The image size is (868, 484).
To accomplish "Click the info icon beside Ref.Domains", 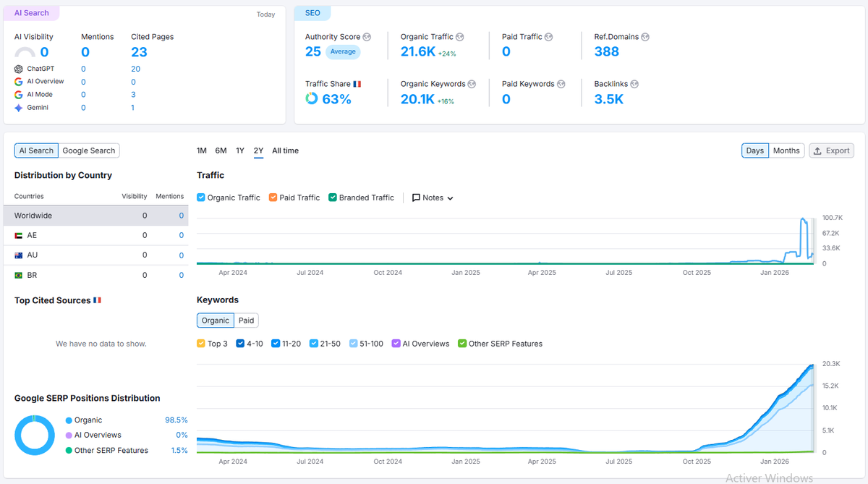I will pos(645,37).
